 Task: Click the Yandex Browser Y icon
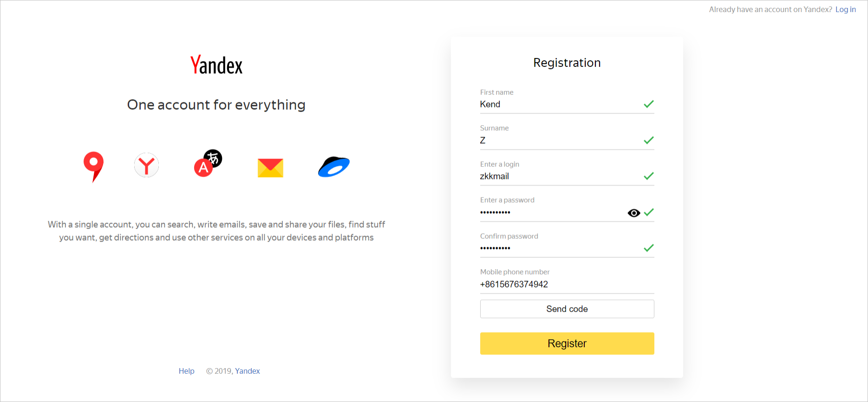point(146,165)
